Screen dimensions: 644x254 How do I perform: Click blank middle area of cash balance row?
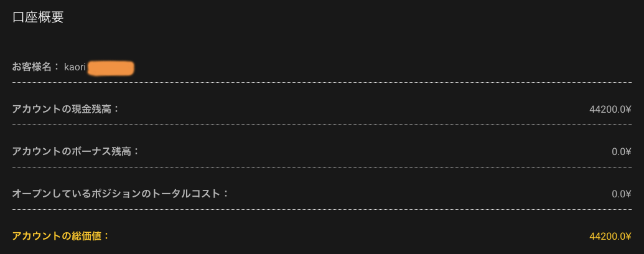(348, 109)
